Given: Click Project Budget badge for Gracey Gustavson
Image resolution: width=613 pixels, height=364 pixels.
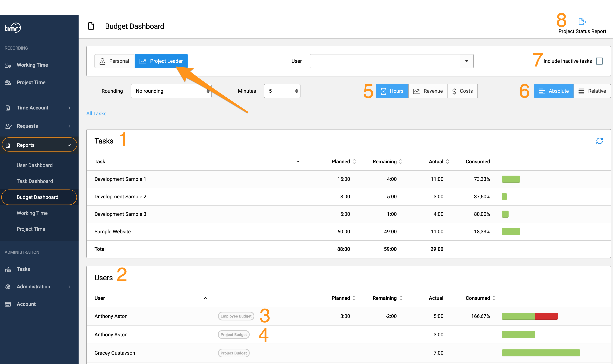Looking at the screenshot, I should (234, 353).
